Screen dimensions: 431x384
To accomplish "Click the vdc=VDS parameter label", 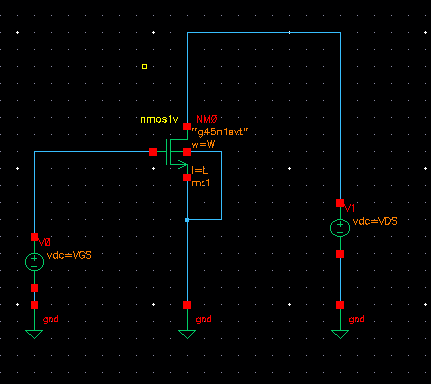I will [x=375, y=221].
